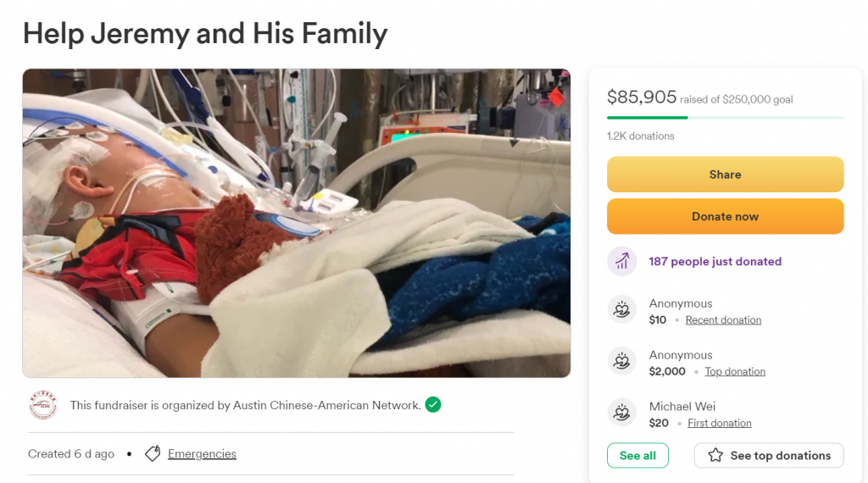This screenshot has width=868, height=483.
Task: Click the star icon for top donations
Action: [715, 456]
